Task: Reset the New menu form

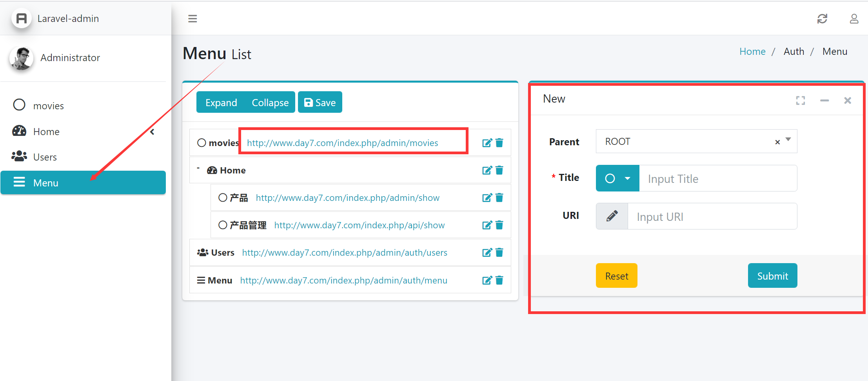Action: click(x=617, y=276)
